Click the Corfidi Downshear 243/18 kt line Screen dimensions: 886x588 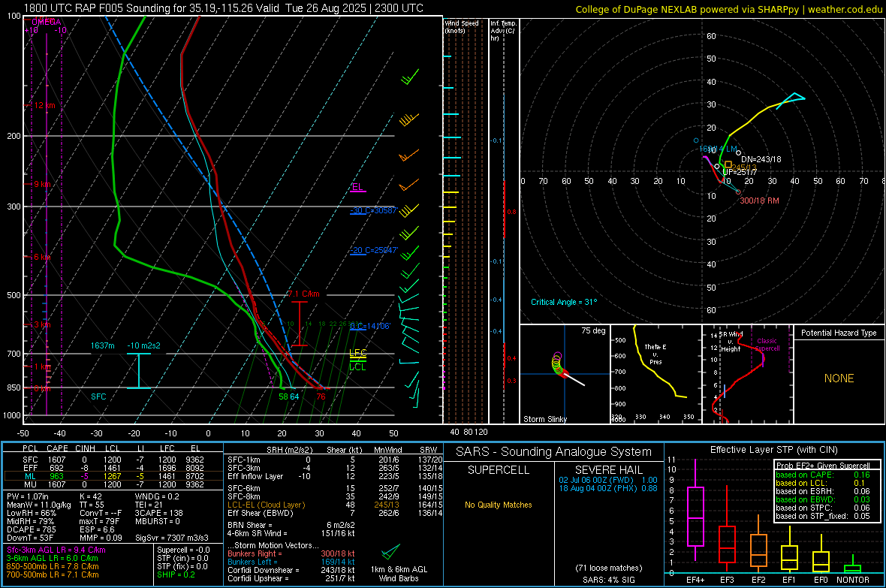click(x=291, y=570)
